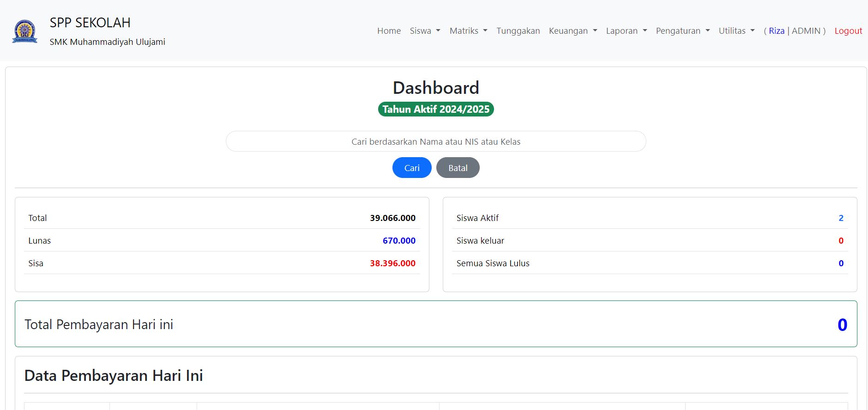This screenshot has width=868, height=410.
Task: Expand the Laporan dropdown menu
Action: click(626, 31)
